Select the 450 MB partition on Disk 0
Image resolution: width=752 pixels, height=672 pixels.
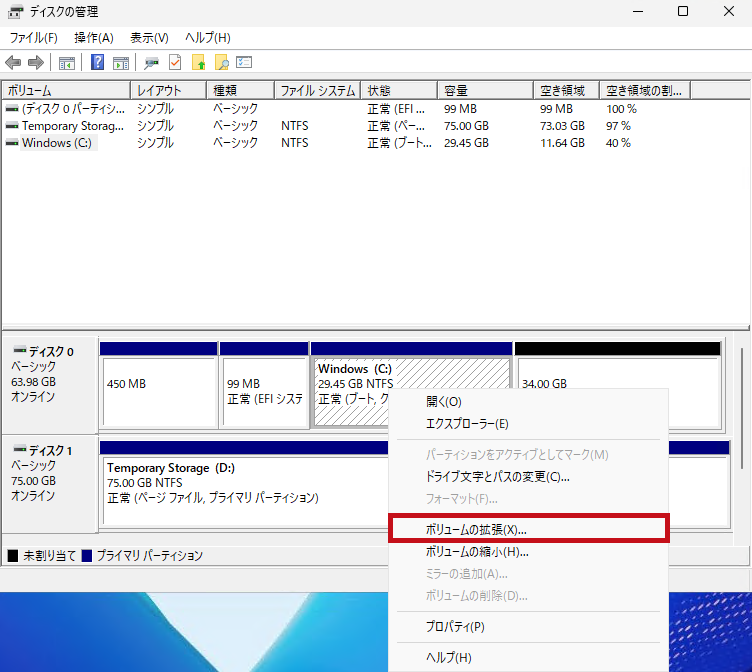159,384
